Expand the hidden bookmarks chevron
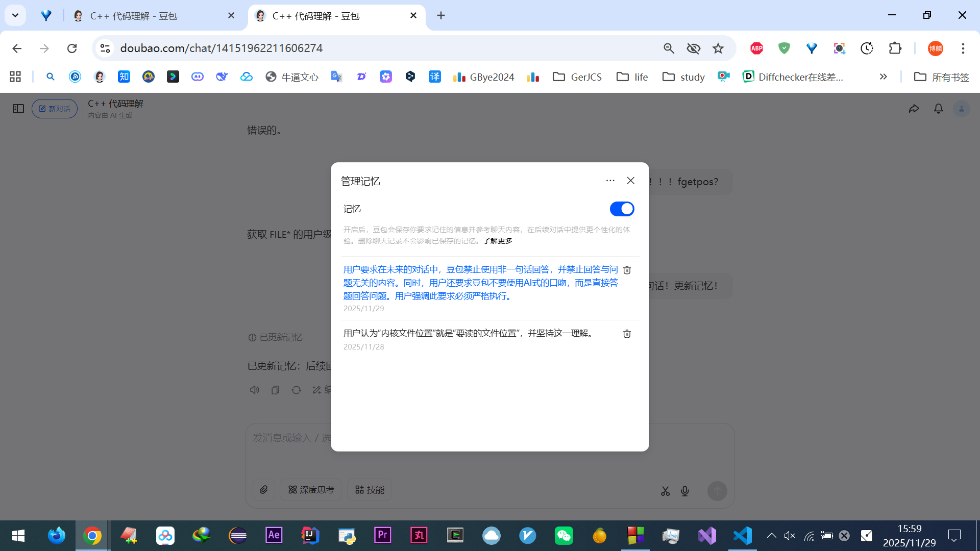This screenshot has width=980, height=551. (x=883, y=77)
